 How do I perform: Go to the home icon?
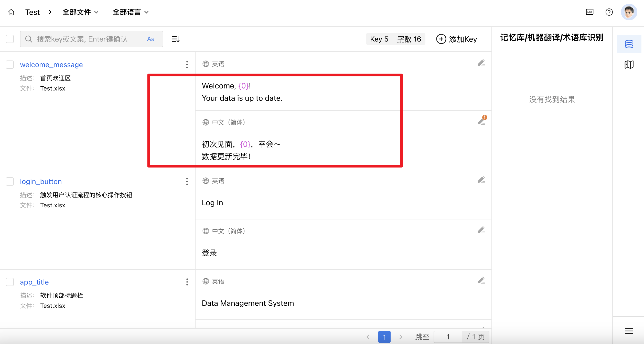click(11, 12)
